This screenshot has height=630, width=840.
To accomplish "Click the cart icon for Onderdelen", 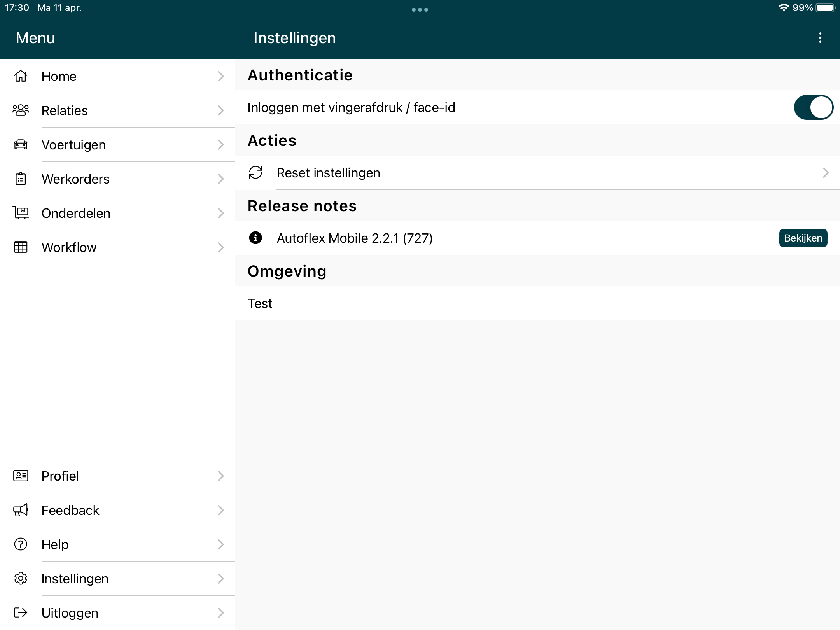I will [x=21, y=213].
